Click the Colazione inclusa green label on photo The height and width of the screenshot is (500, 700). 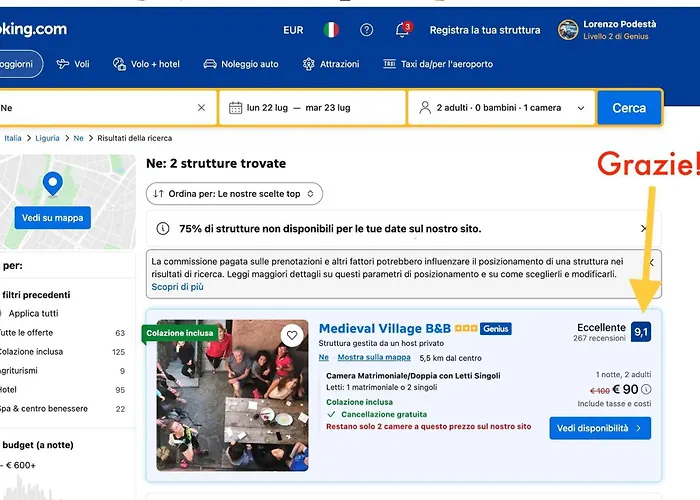[x=179, y=333]
